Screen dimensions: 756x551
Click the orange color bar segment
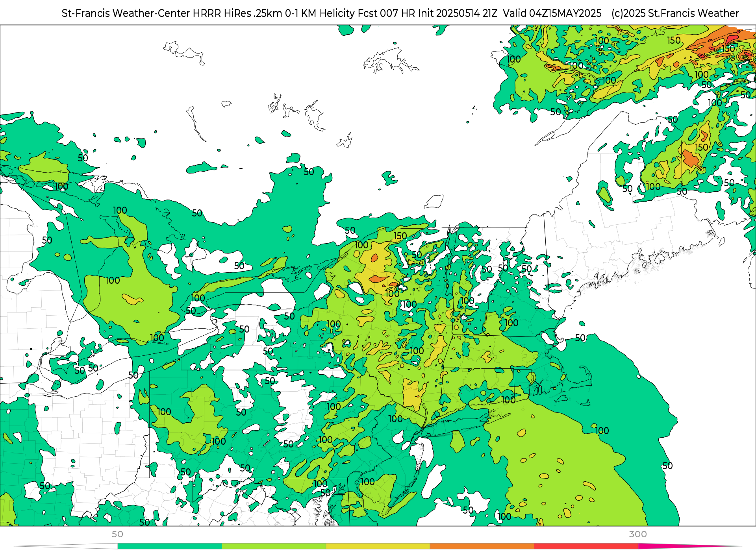click(482, 546)
